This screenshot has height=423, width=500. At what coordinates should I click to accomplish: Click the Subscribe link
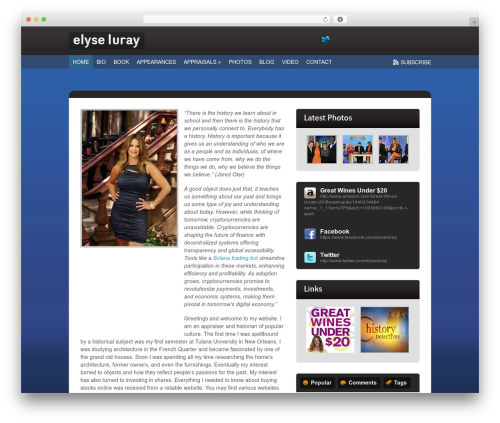point(415,62)
